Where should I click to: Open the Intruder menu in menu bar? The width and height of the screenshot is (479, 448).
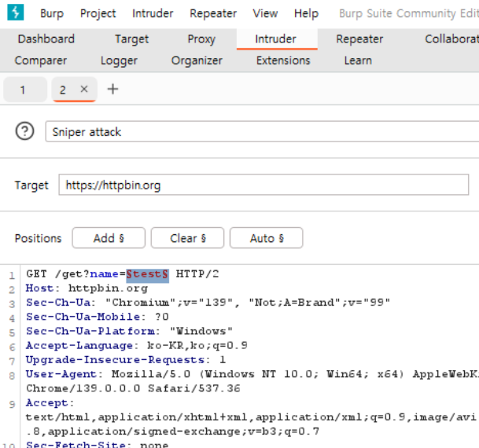click(153, 13)
